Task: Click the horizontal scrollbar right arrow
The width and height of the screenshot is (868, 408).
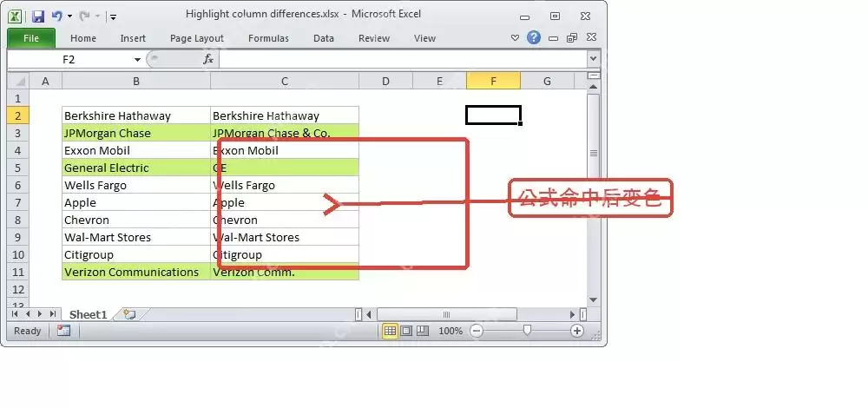Action: point(573,314)
